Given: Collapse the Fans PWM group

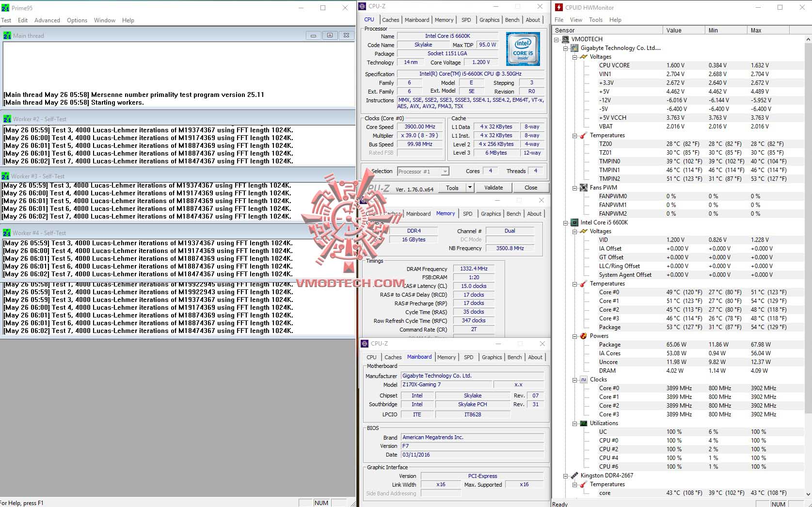Looking at the screenshot, I should pos(574,188).
